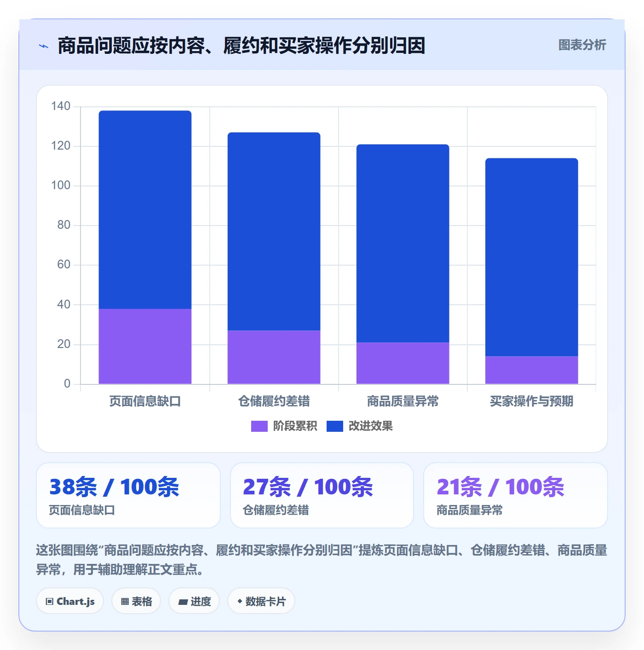Screen dimensions: 644x650
Task: Select the 27条 / 100条 data card
Action: click(322, 495)
